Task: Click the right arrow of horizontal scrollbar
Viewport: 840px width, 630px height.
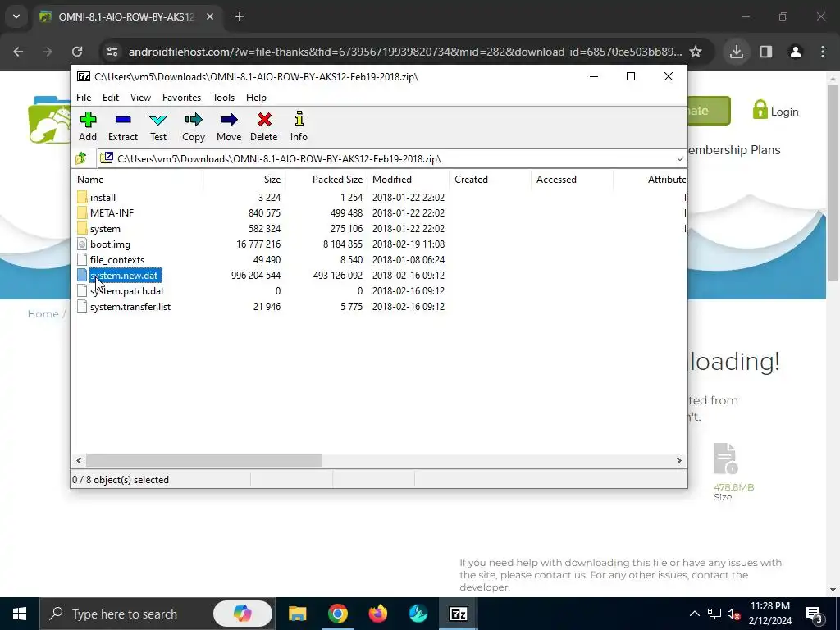Action: [678, 461]
